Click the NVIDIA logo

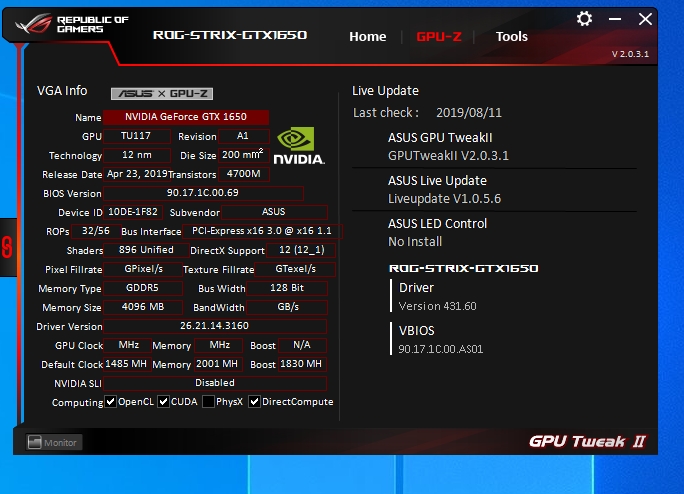[298, 146]
